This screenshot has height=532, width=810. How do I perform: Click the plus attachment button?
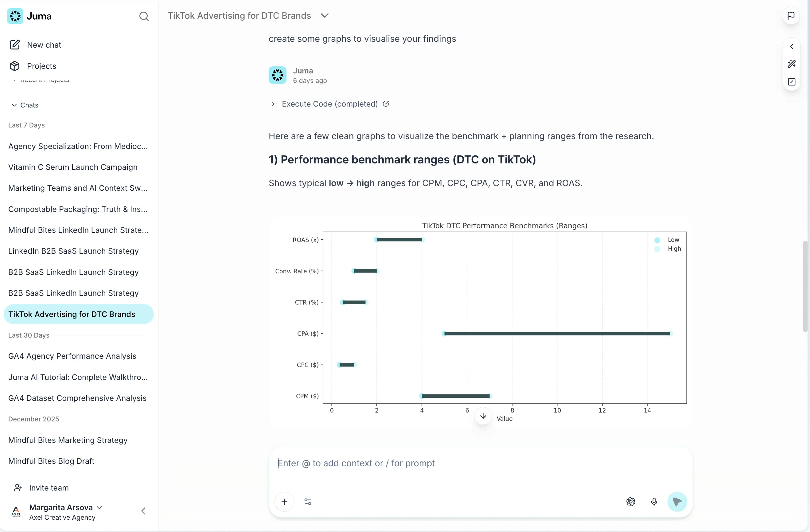[x=285, y=501]
